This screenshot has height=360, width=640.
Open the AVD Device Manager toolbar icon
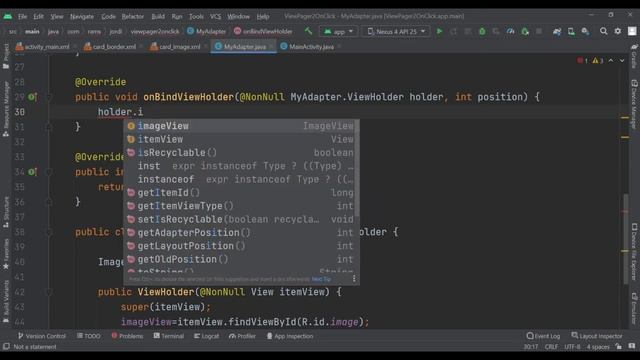(x=571, y=31)
